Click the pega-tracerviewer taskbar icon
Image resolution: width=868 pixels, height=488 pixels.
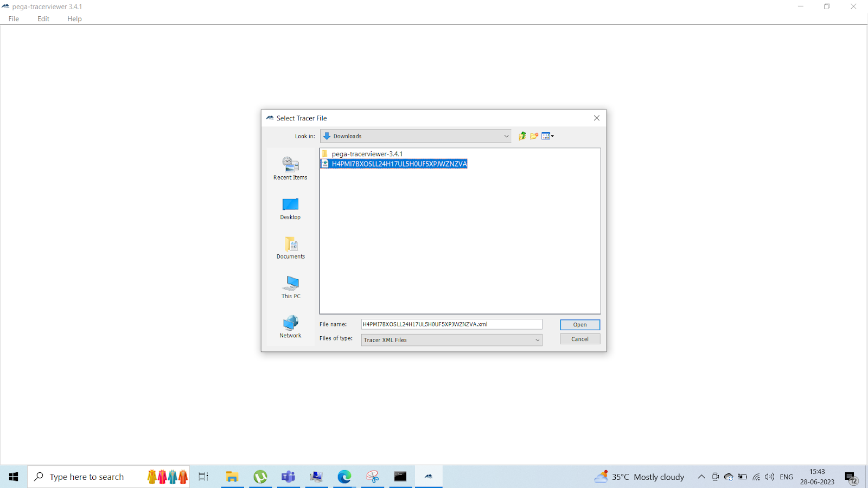click(x=429, y=477)
